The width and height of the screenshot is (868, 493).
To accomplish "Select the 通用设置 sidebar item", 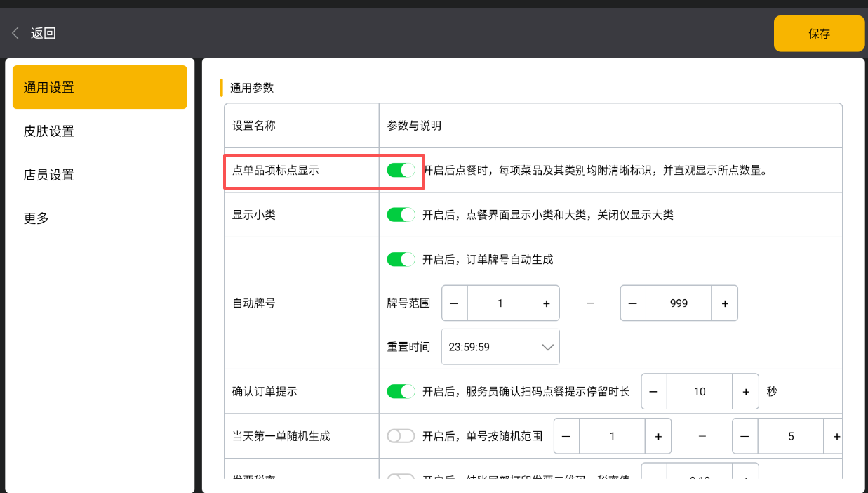I will coord(100,88).
